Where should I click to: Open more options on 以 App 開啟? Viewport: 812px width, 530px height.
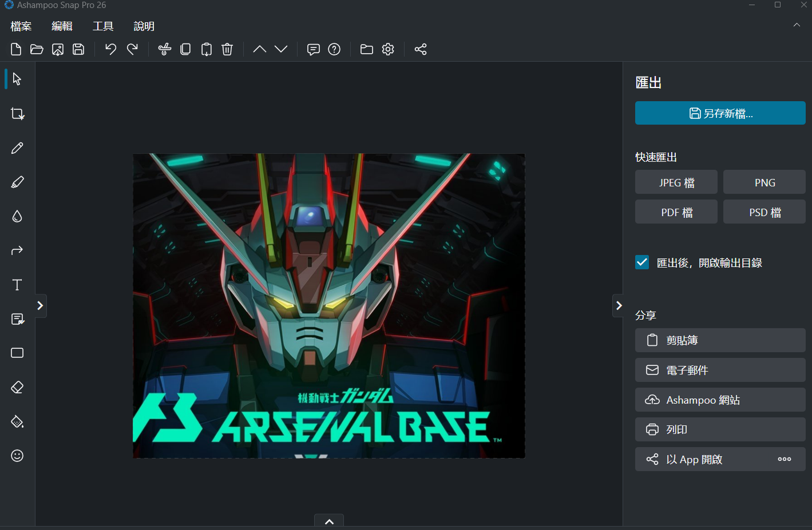pyautogui.click(x=785, y=459)
